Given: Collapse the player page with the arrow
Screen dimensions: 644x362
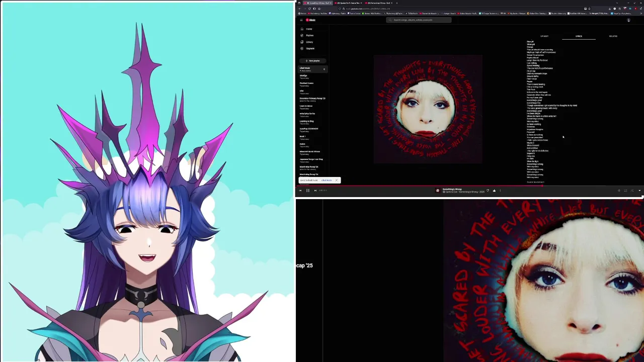Looking at the screenshot, I should (x=639, y=191).
